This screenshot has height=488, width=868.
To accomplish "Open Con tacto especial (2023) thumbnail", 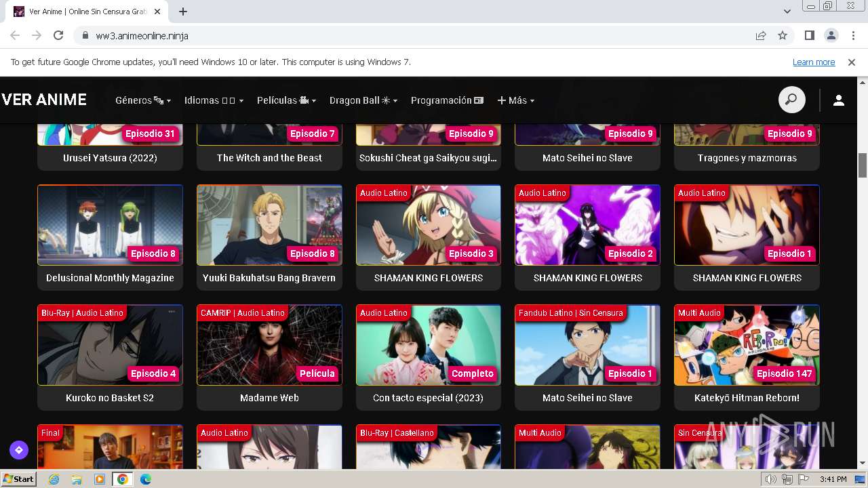I will (429, 345).
